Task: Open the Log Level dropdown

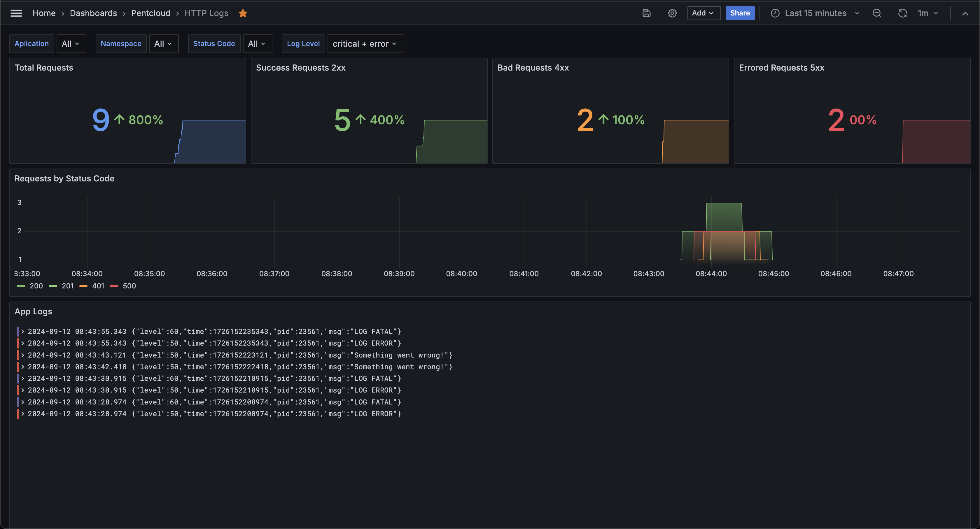Action: (365, 44)
